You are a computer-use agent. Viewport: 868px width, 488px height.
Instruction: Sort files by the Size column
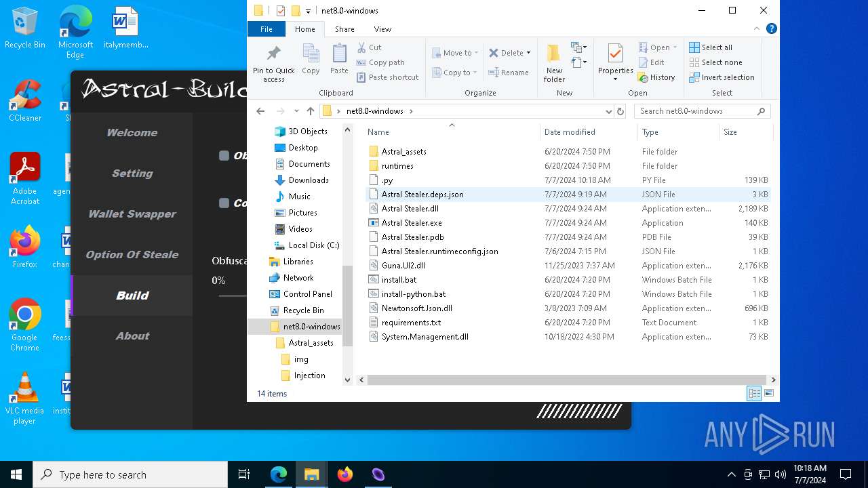(x=745, y=132)
